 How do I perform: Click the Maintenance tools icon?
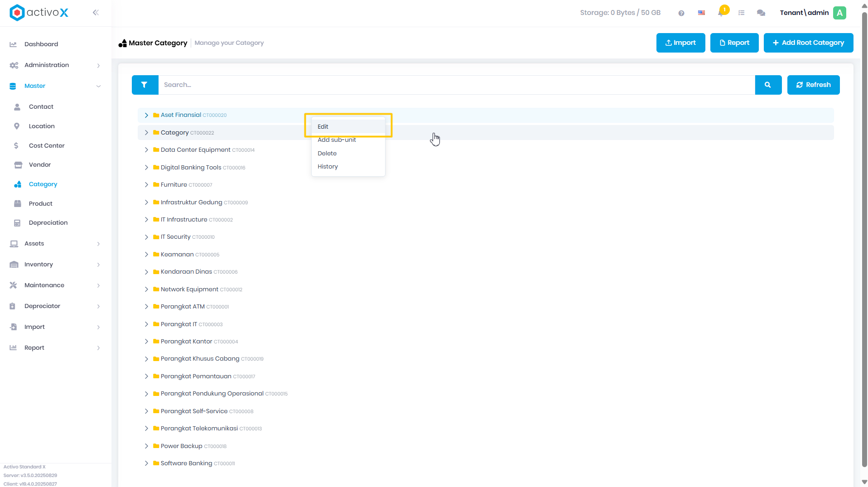point(13,285)
